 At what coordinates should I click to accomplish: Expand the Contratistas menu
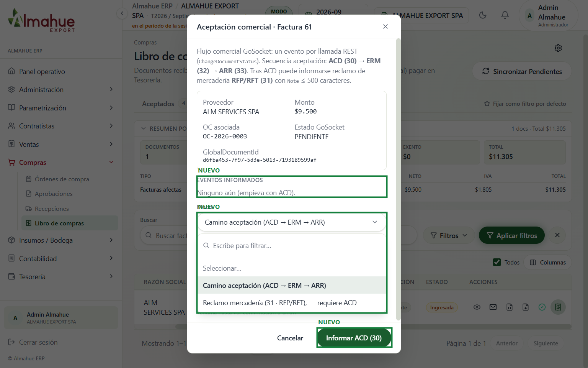61,126
